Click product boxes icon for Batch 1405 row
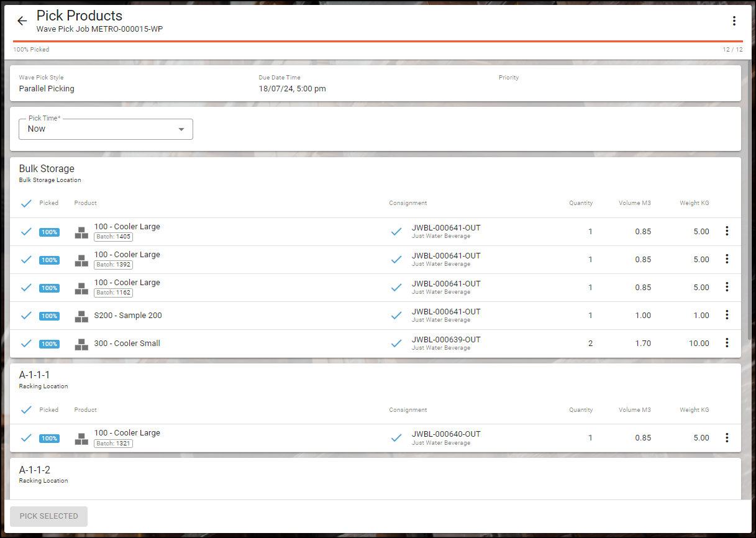Viewport: 756px width, 538px height. point(81,232)
